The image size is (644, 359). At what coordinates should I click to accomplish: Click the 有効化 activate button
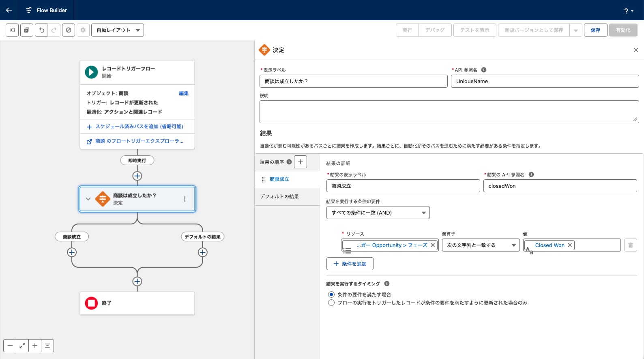point(623,30)
